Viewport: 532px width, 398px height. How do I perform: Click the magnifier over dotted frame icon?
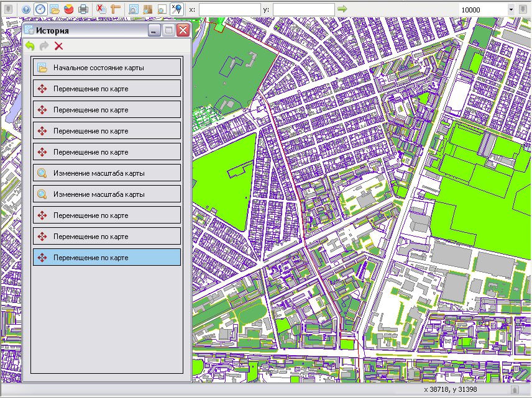point(134,9)
